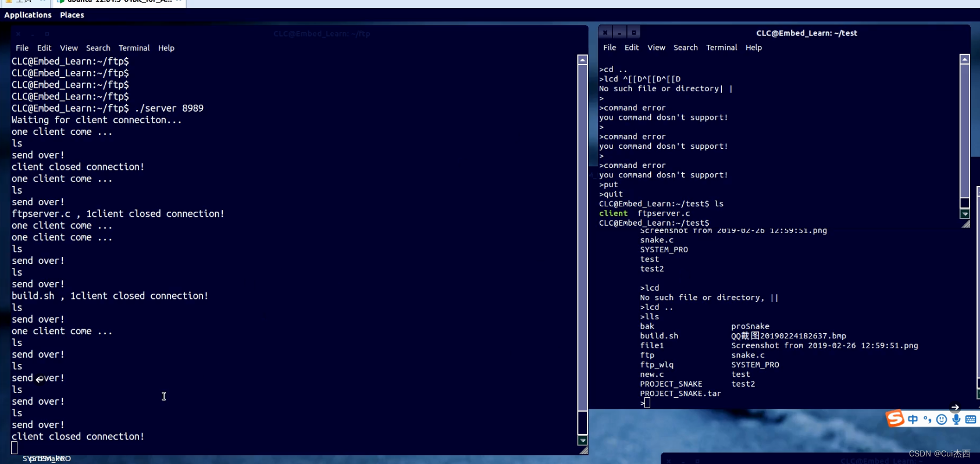Click the test terminal scrollbar thumb
Viewport: 980px width, 464px height.
pyautogui.click(x=965, y=203)
